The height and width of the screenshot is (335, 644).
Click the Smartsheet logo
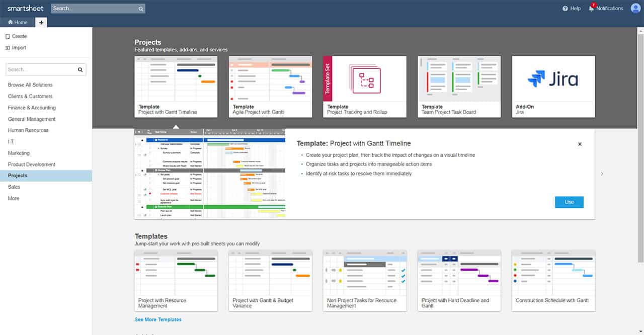(26, 9)
